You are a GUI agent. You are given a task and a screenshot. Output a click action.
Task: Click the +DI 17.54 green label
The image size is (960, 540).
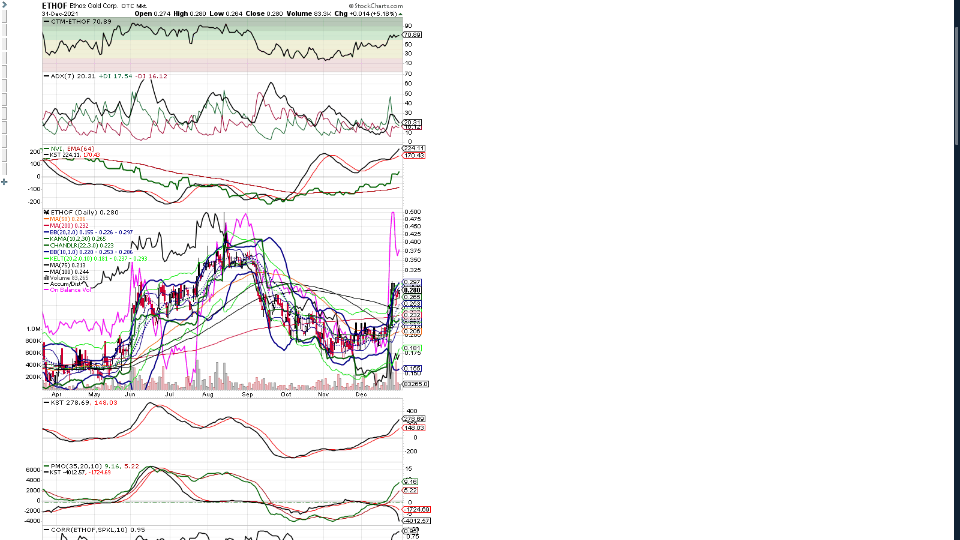pyautogui.click(x=115, y=76)
